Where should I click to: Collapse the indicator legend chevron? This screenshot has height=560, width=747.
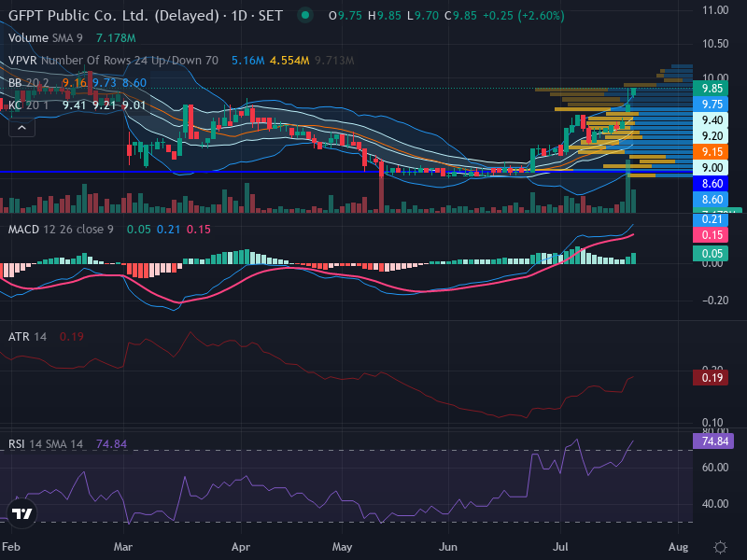pos(21,128)
